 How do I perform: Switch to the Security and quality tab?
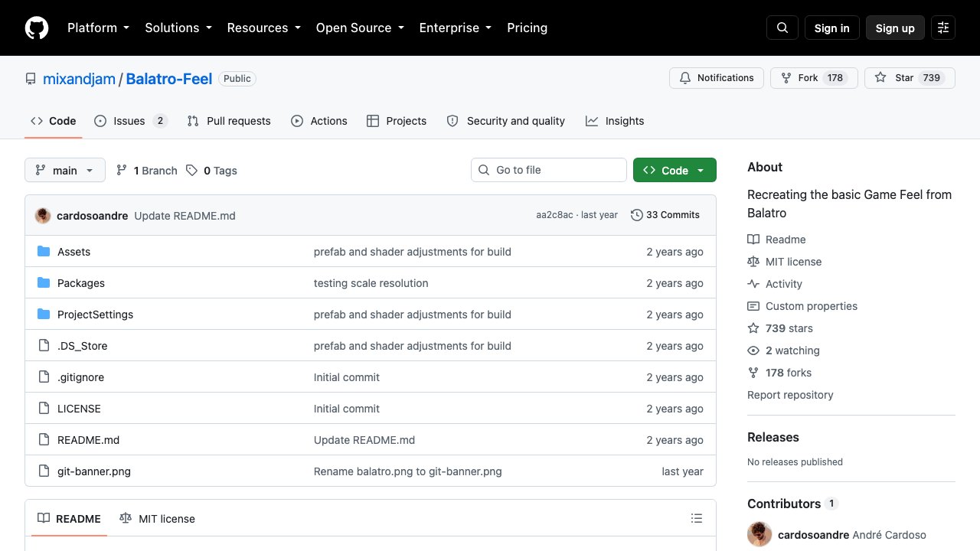[x=506, y=121]
